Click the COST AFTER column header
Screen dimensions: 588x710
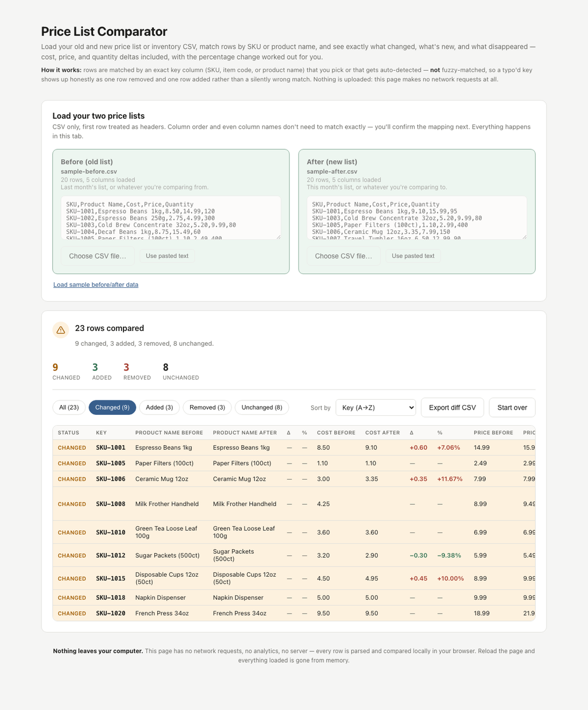click(382, 433)
